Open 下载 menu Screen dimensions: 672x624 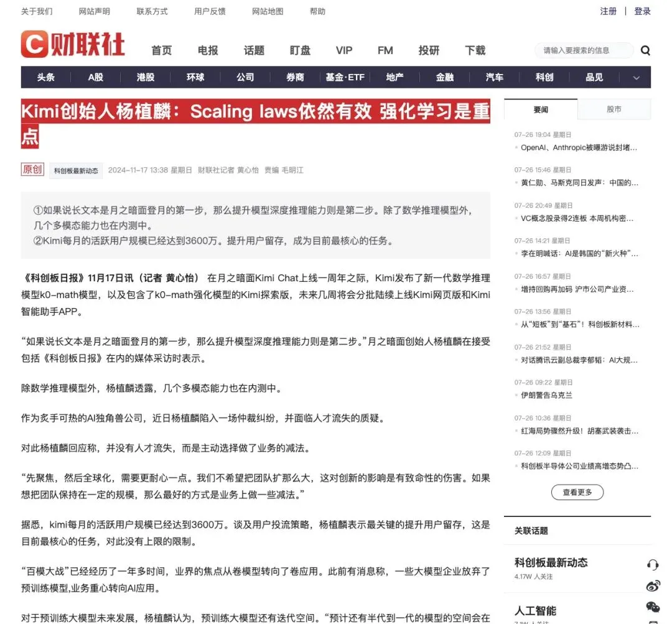[x=475, y=50]
